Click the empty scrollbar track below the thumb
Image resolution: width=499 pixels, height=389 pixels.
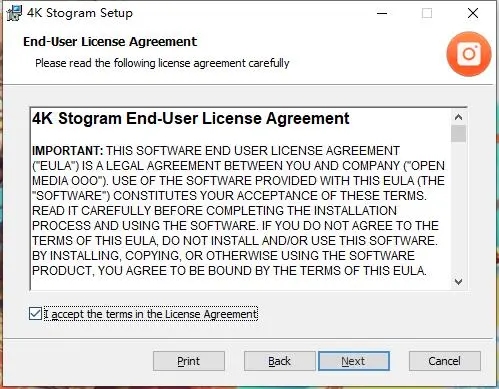pyautogui.click(x=458, y=208)
